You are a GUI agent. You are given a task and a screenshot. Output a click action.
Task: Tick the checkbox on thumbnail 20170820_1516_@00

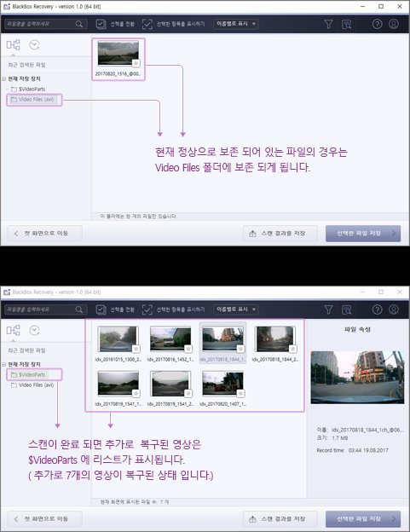point(136,63)
